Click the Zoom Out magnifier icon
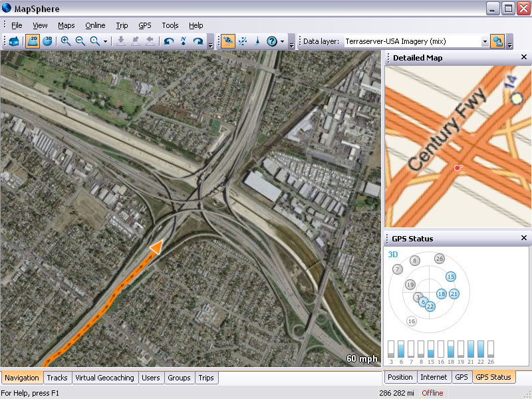The height and width of the screenshot is (399, 532). [80, 41]
